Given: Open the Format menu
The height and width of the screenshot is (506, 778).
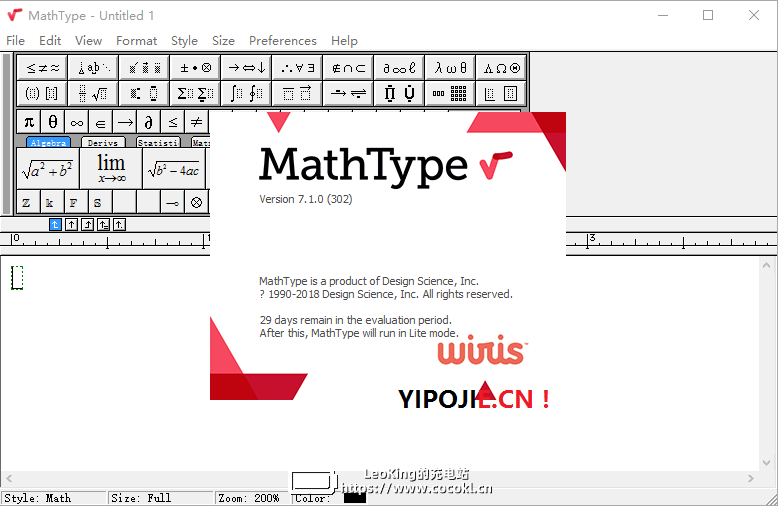Looking at the screenshot, I should pos(136,41).
